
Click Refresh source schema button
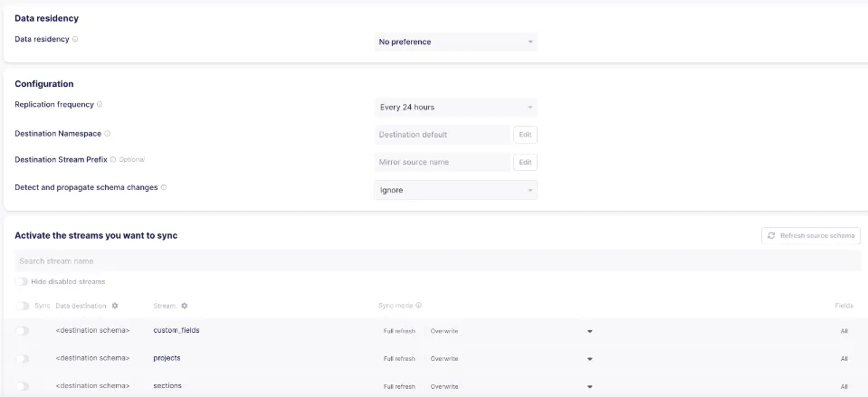[811, 235]
